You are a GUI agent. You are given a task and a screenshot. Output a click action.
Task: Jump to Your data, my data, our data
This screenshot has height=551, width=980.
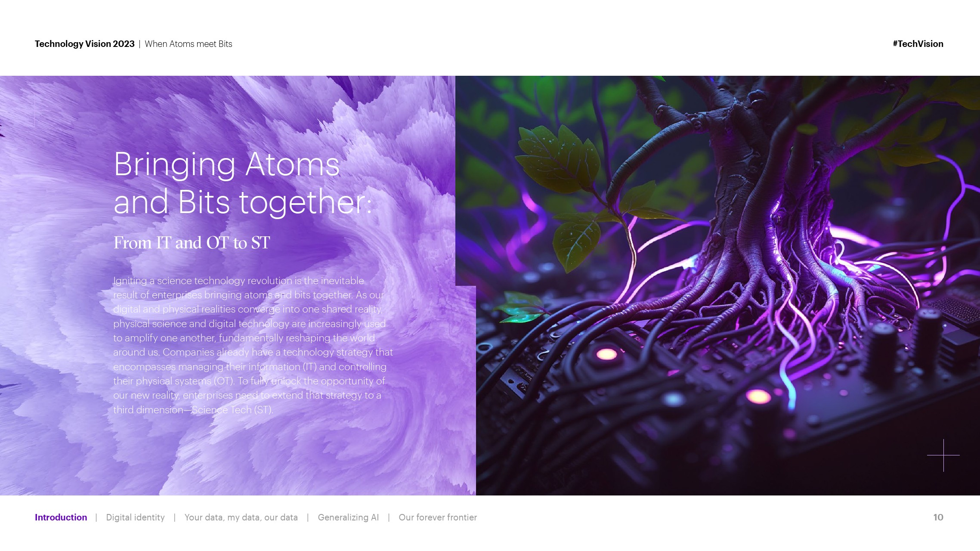point(241,517)
